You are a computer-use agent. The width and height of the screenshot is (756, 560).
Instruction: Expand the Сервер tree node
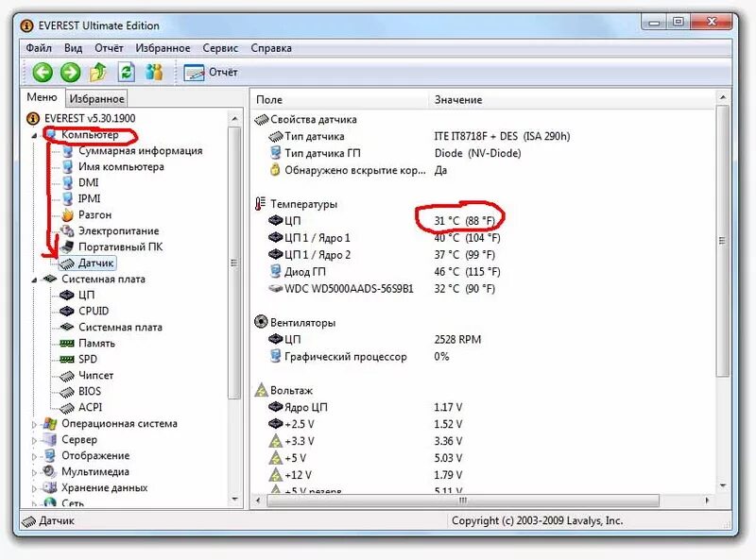click(34, 440)
